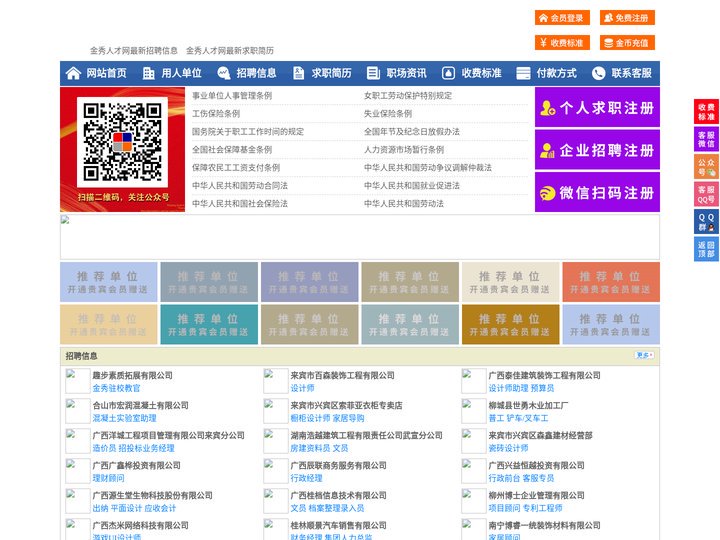Click the 更多 link in 招聘信息 header
The image size is (720, 540).
point(644,355)
